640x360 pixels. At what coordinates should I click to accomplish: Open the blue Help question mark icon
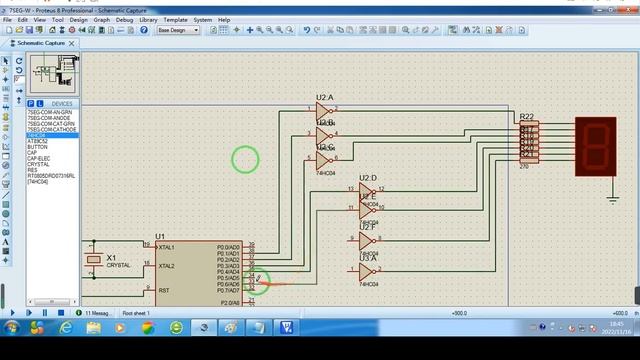click(144, 30)
